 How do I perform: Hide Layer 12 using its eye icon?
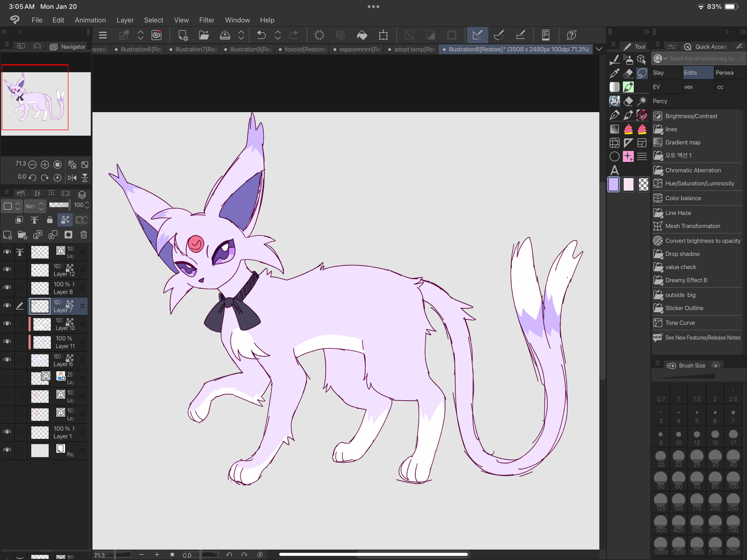pyautogui.click(x=7, y=270)
